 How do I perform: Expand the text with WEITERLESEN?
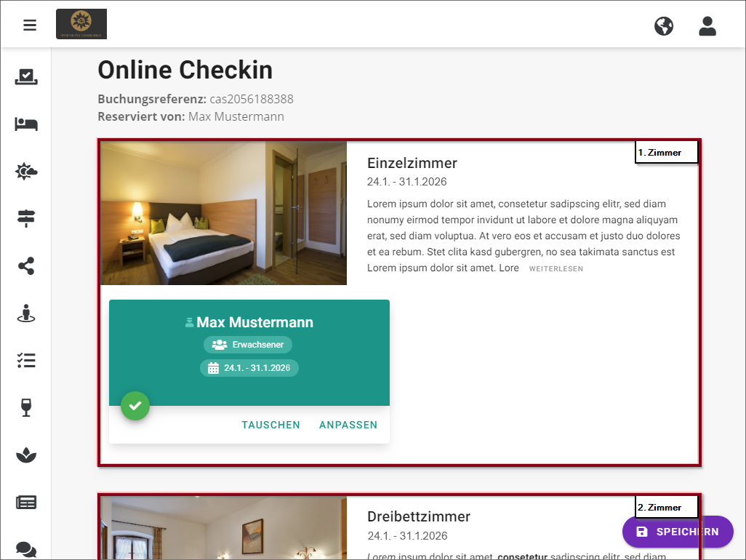pyautogui.click(x=556, y=268)
